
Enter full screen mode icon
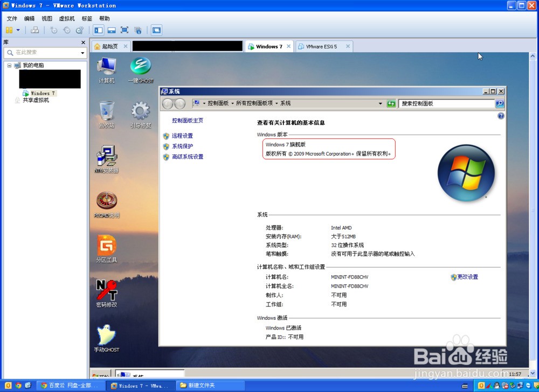(x=125, y=30)
